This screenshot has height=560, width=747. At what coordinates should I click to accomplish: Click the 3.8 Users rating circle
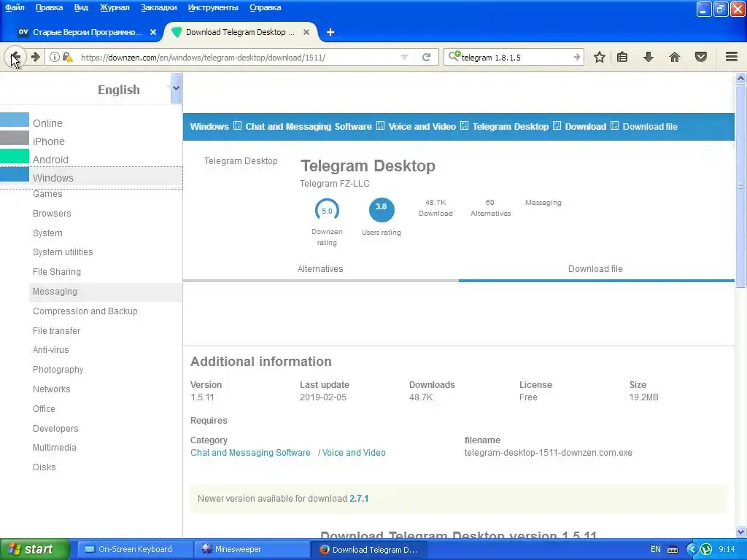coord(381,209)
